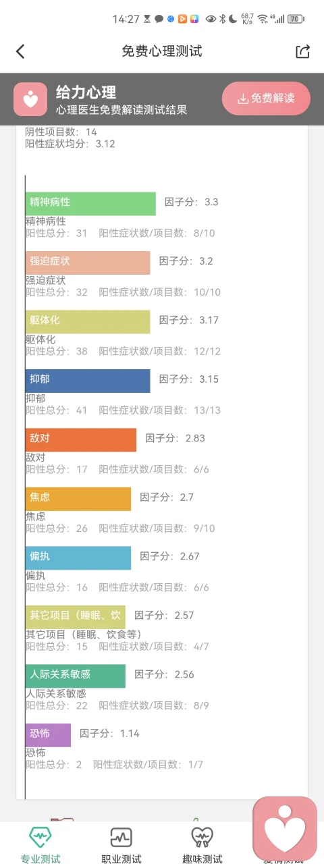Select the 趣味测试 heart icon

202,837
